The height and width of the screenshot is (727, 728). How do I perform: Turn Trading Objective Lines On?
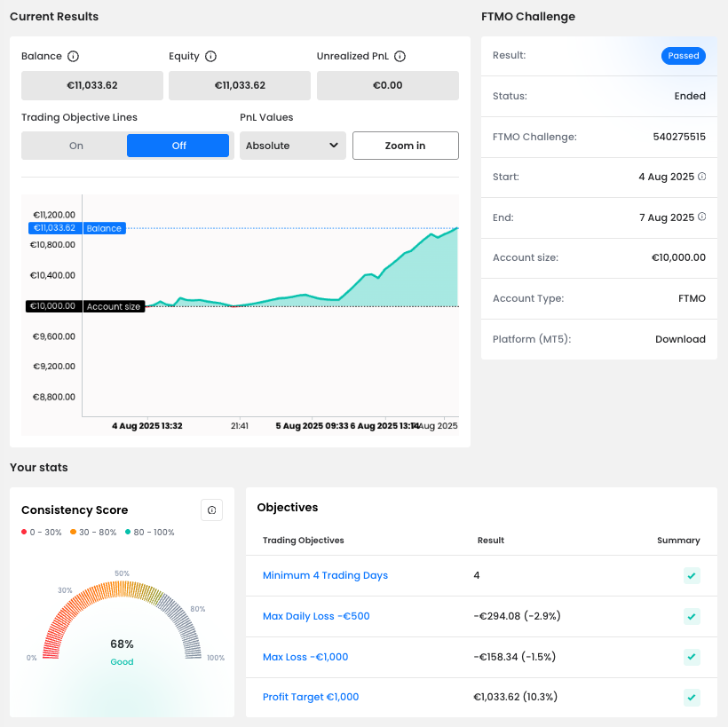point(75,146)
